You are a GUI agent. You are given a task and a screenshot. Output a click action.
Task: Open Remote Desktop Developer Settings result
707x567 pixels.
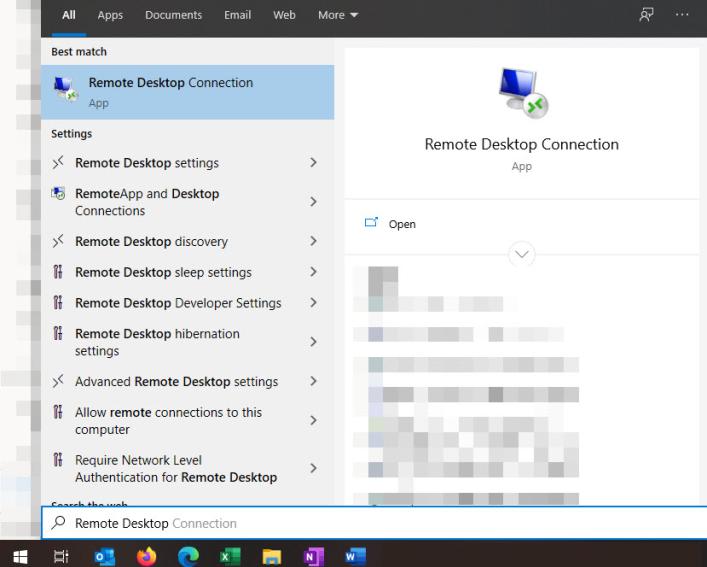(x=187, y=303)
